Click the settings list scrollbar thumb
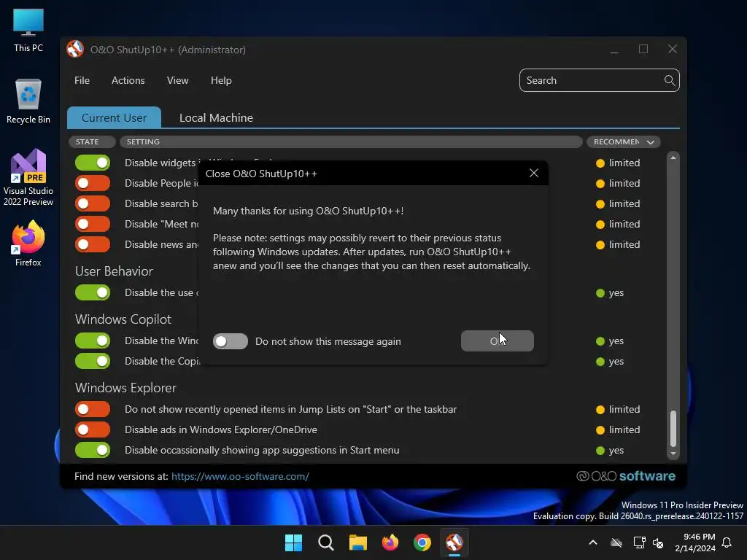Screen dimensions: 747x560 point(673,429)
